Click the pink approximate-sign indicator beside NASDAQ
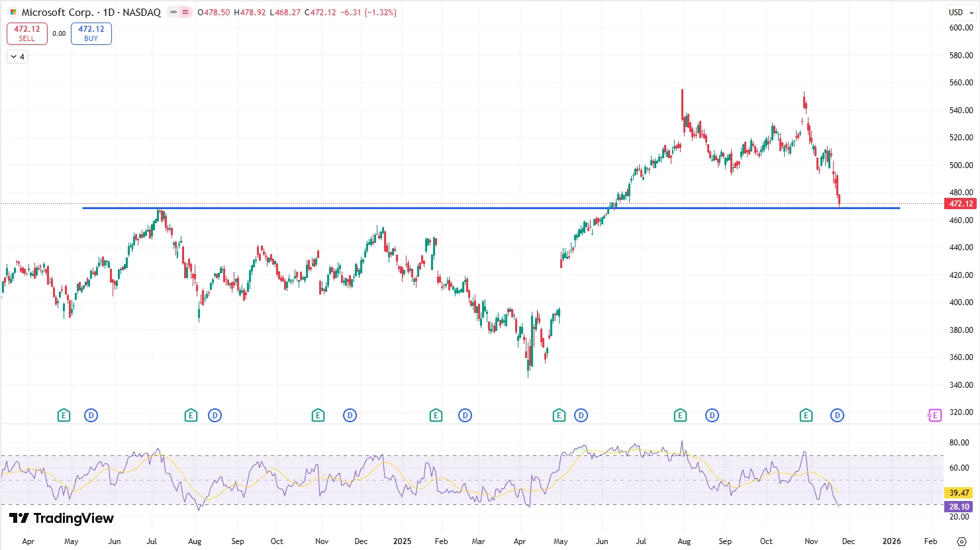This screenshot has width=980, height=550. tap(185, 12)
